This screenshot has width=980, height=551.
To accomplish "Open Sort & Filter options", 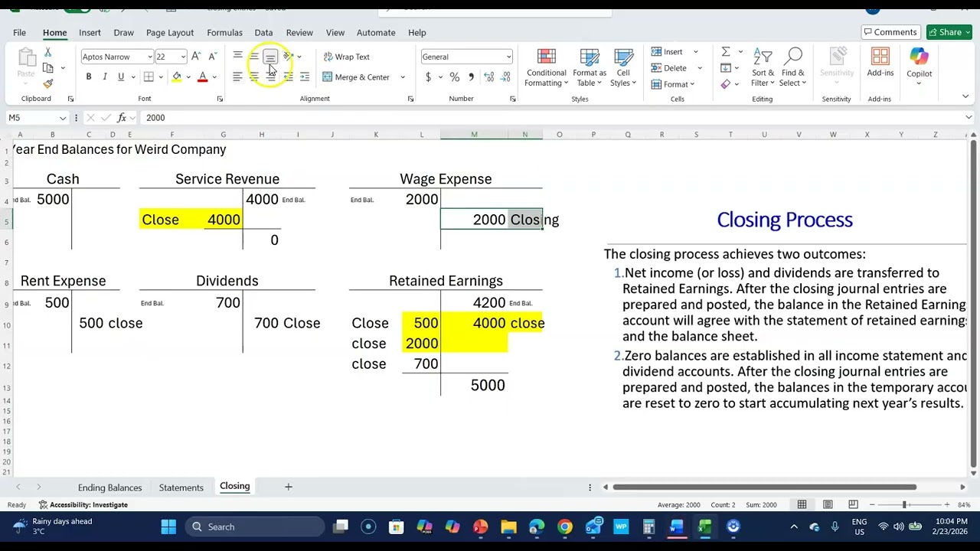I will click(x=763, y=68).
